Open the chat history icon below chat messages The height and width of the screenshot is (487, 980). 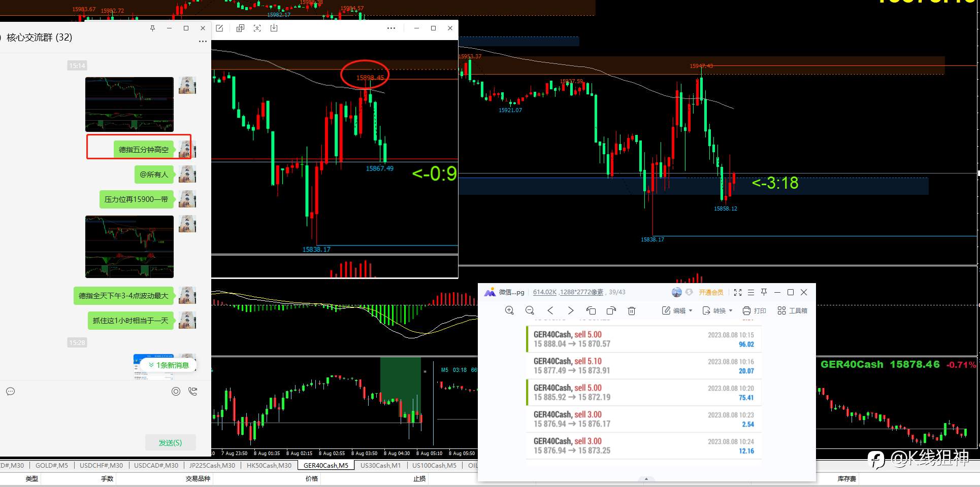[x=11, y=391]
